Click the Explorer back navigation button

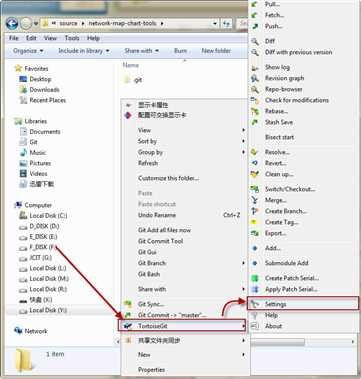12,24
